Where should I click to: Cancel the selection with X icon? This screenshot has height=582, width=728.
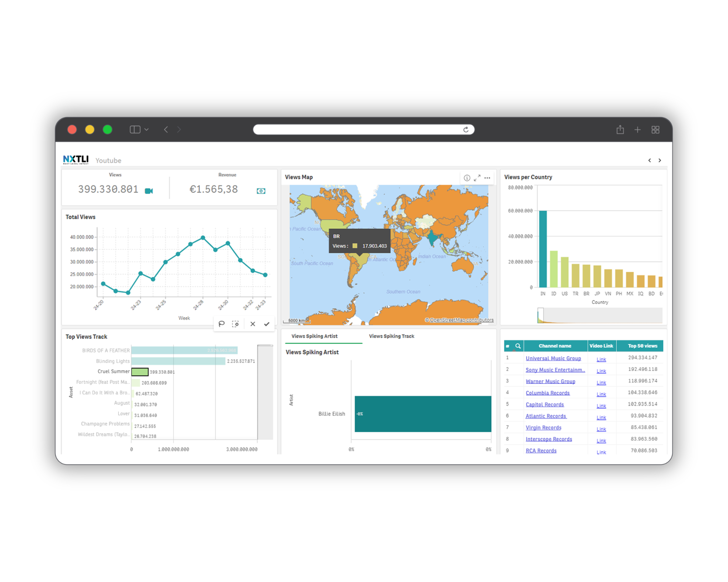[x=253, y=324]
